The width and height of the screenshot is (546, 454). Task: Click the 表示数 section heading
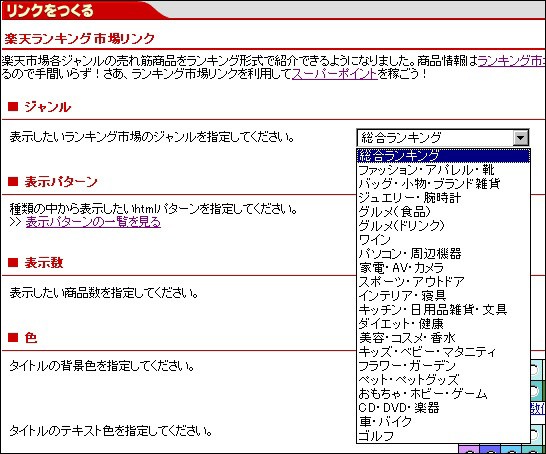[x=44, y=263]
